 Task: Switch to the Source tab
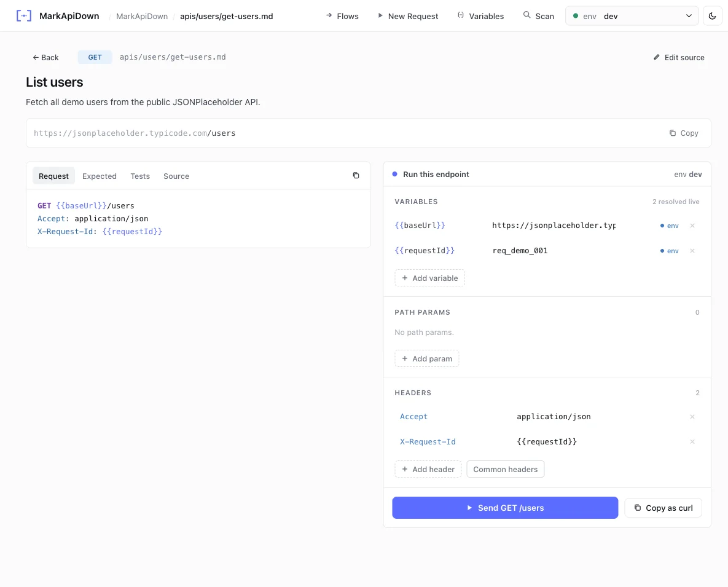(x=176, y=176)
